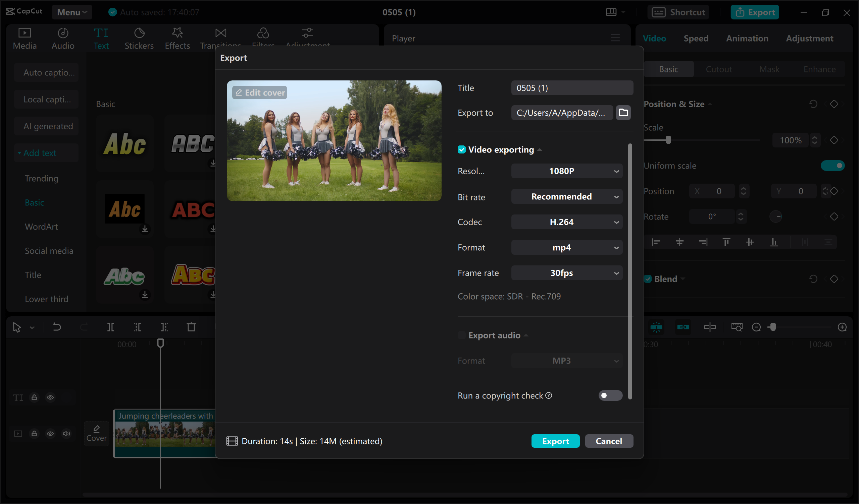Click the Title input field showing 0505 (1)
This screenshot has height=504, width=859.
tap(572, 87)
